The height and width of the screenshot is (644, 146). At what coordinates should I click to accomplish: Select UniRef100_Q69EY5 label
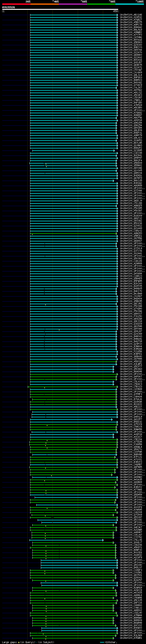click(131, 65)
